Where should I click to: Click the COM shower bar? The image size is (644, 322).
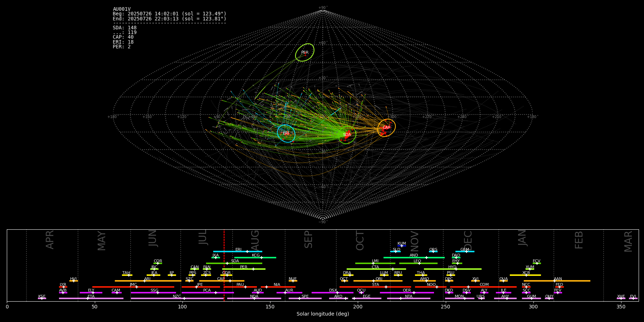(x=484, y=287)
